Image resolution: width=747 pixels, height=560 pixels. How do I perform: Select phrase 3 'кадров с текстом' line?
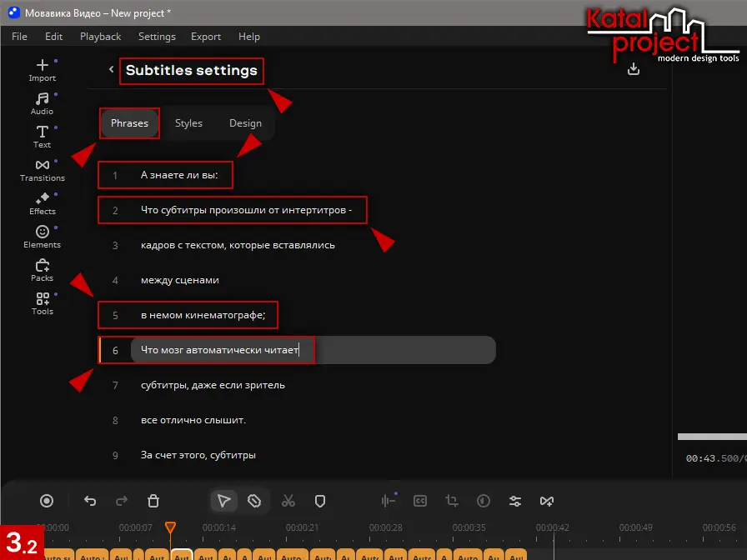tap(238, 245)
